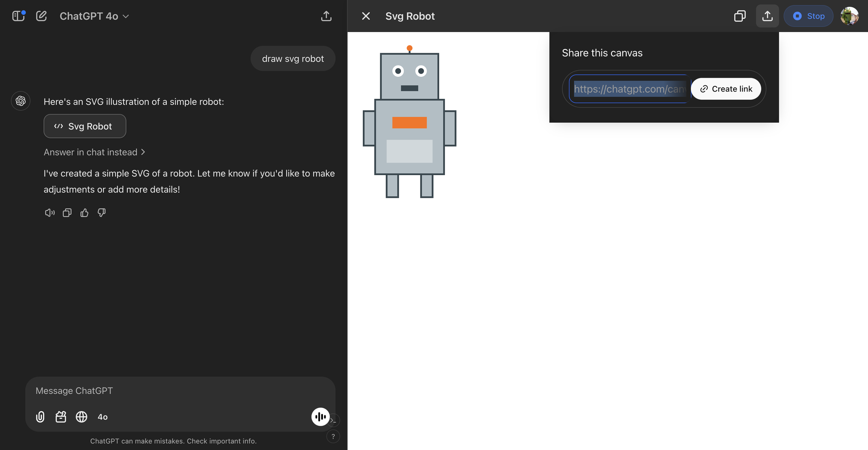The image size is (868, 450).
Task: Start voice mode with the waveform button
Action: pyautogui.click(x=320, y=417)
